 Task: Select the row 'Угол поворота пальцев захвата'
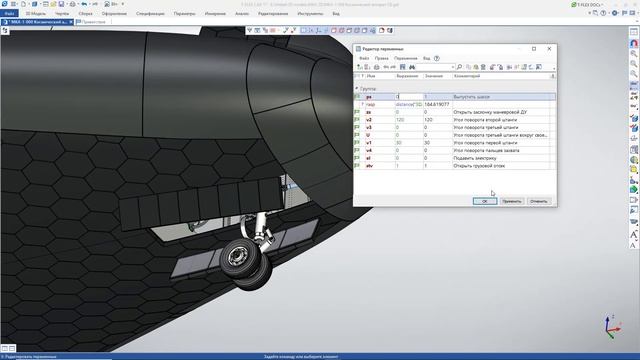[455, 150]
